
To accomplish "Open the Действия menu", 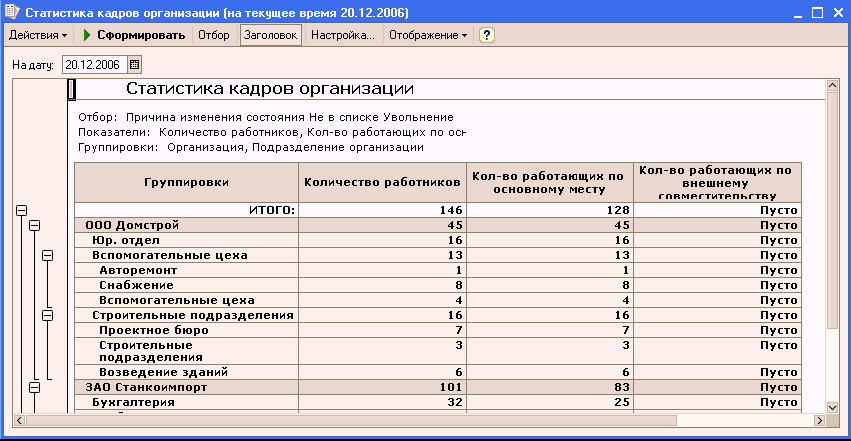I will click(38, 35).
